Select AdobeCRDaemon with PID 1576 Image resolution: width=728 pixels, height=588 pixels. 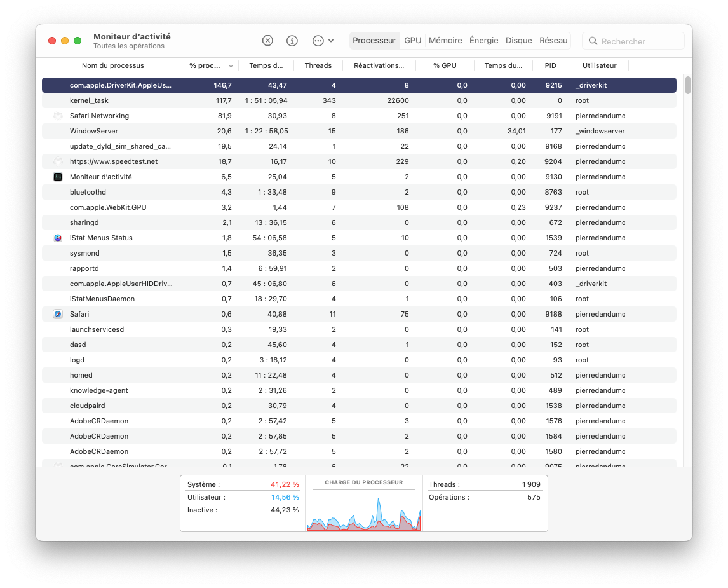pos(359,421)
